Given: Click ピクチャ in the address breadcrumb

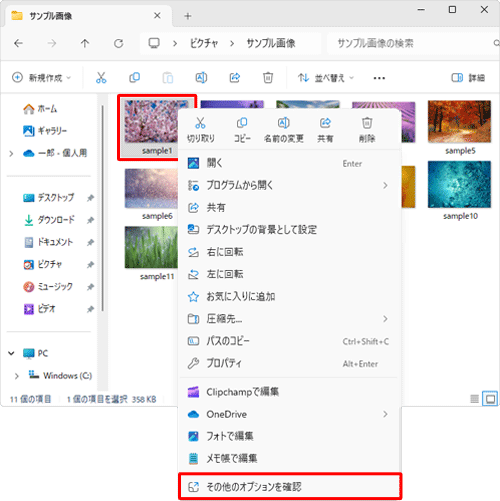Looking at the screenshot, I should click(x=204, y=43).
